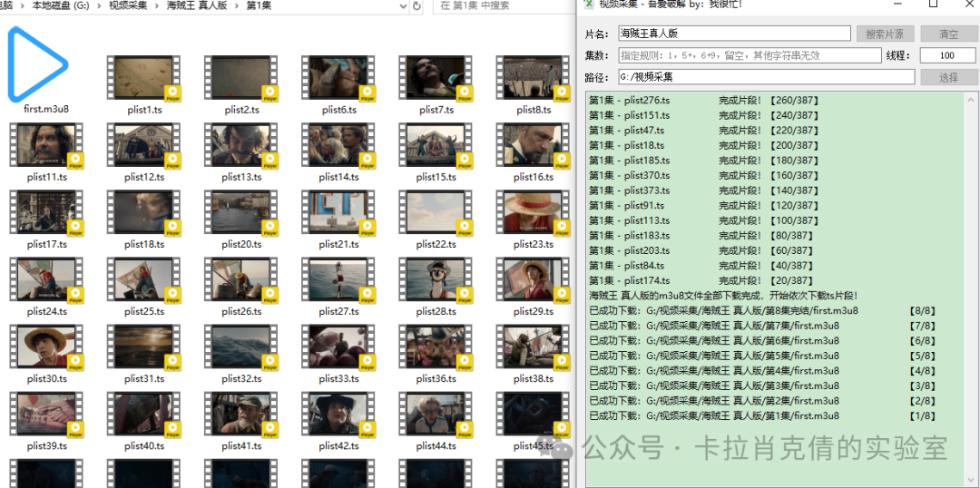980x488 pixels.
Task: Click the 选择 path button
Action: pyautogui.click(x=948, y=77)
